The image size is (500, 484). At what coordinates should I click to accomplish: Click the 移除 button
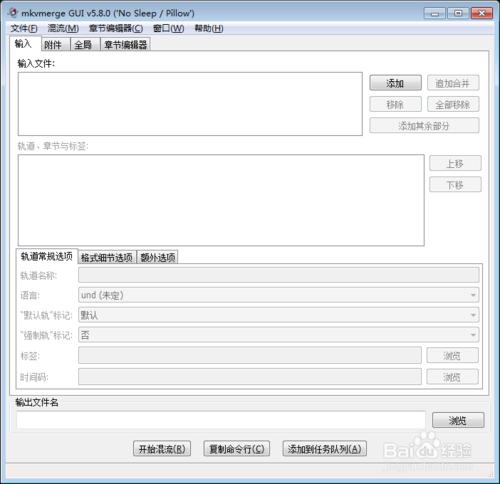click(x=395, y=105)
